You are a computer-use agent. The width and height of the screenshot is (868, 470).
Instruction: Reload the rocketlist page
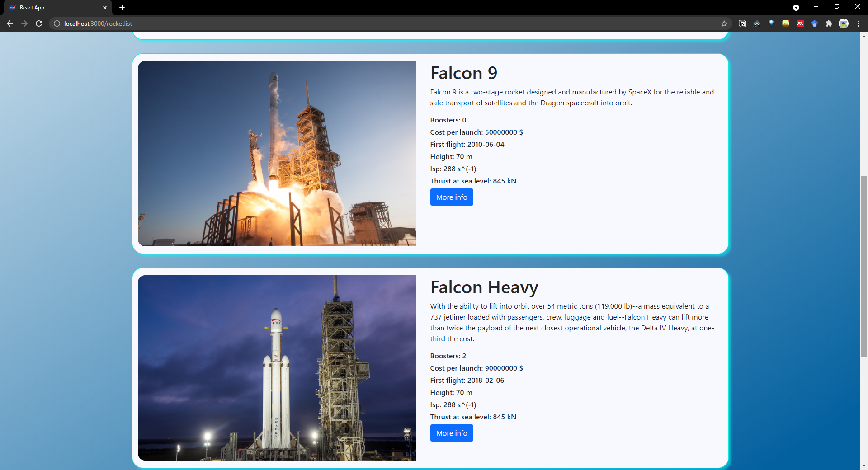click(39, 23)
